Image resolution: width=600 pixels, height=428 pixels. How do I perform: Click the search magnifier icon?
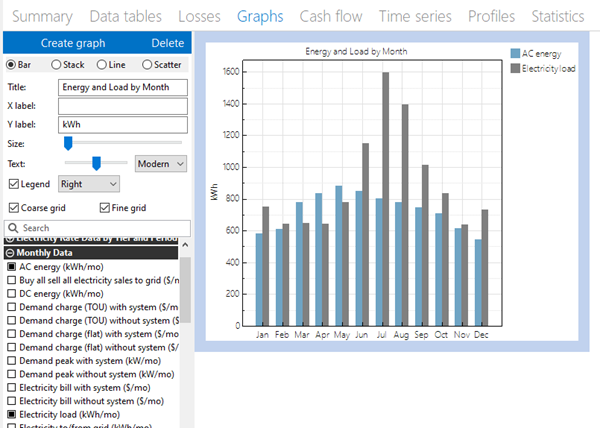[x=13, y=228]
